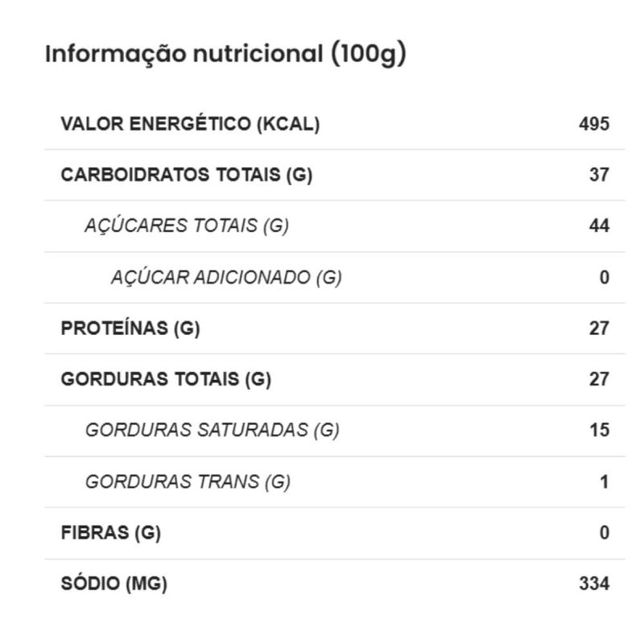Click the açúcares totais value 44
This screenshot has width=644, height=644.
click(599, 226)
